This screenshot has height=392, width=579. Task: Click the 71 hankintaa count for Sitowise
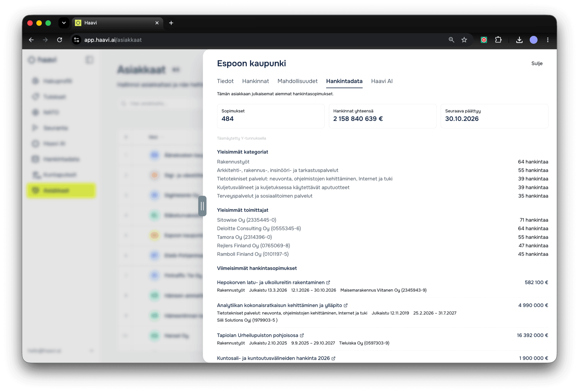click(x=534, y=220)
